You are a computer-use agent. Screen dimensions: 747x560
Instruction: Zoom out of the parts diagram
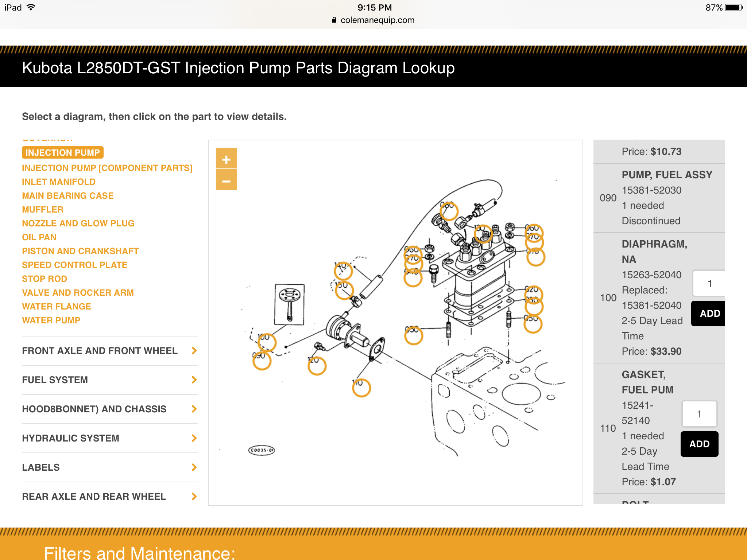pyautogui.click(x=226, y=180)
